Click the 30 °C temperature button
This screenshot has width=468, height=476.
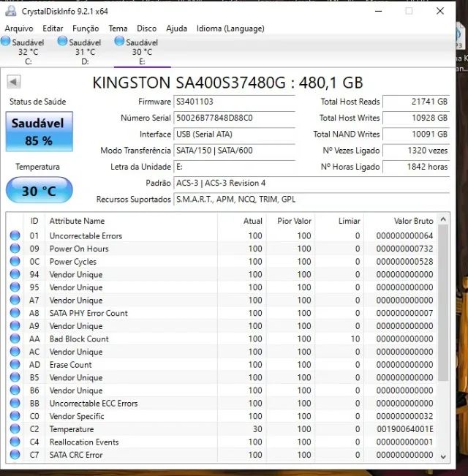coord(39,190)
